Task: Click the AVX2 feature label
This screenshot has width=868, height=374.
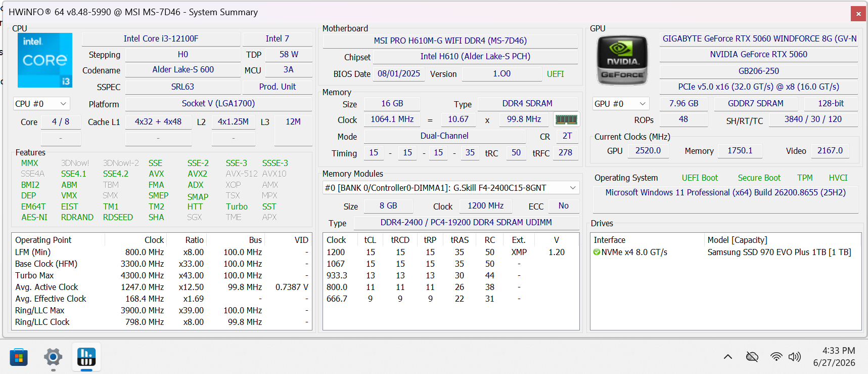Action: click(197, 174)
